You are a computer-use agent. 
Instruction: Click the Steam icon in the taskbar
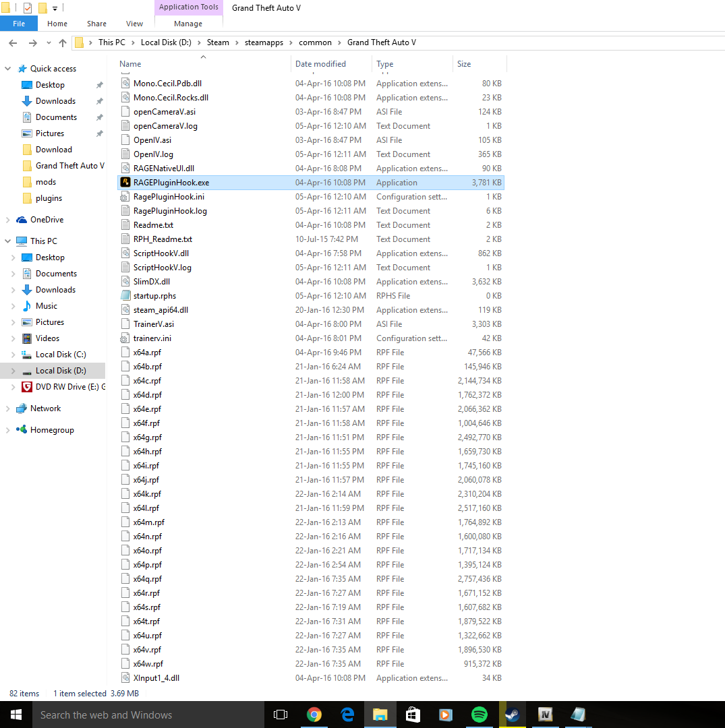[513, 715]
